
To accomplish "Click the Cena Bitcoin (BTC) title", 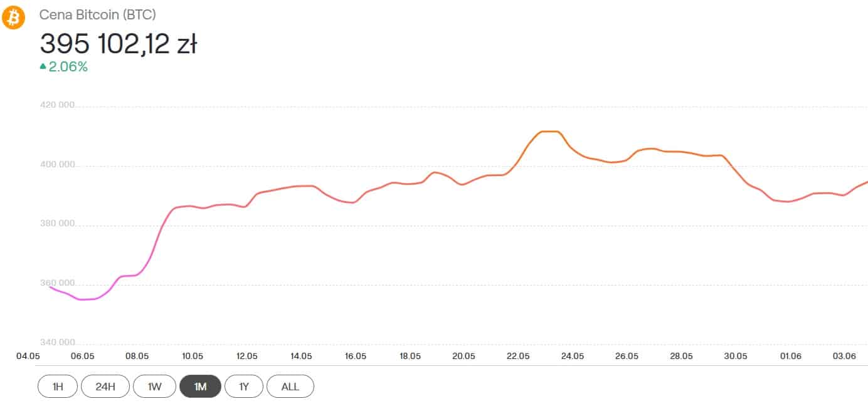I will (98, 14).
